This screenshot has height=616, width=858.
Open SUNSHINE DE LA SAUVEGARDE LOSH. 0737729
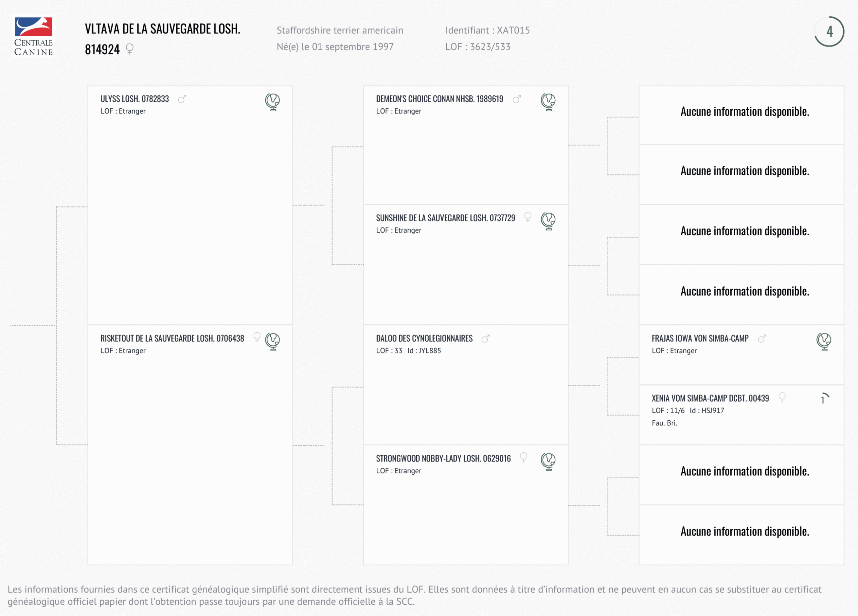445,218
